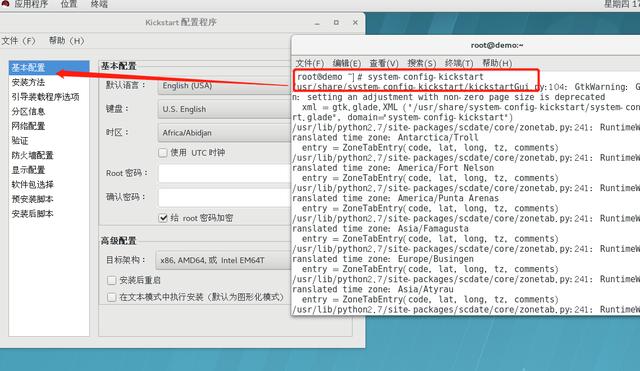
Task: Click the 确认密码 input field
Action: [x=225, y=198]
